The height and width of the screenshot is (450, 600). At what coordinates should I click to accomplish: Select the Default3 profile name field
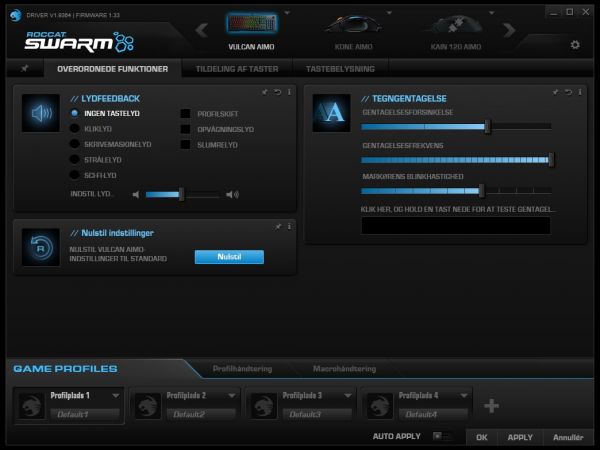(x=317, y=414)
